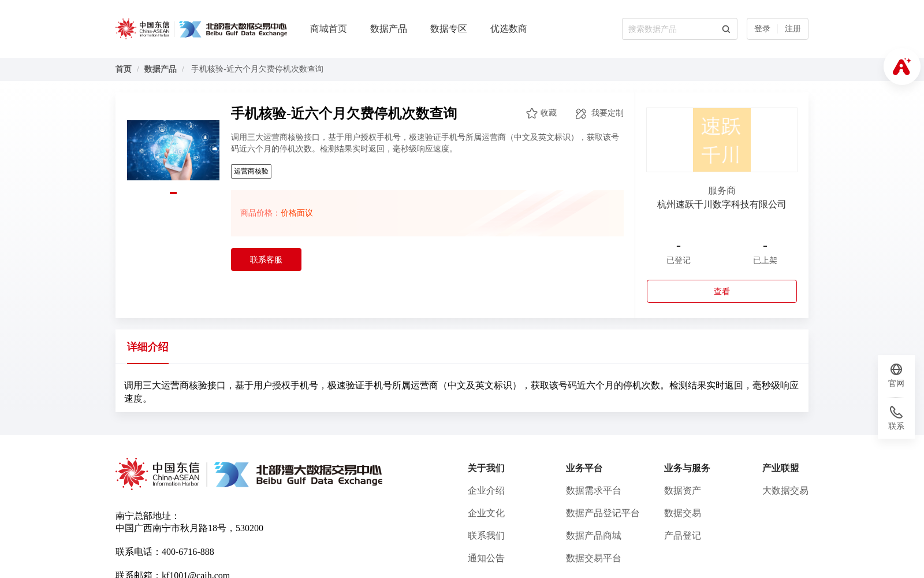Click the Beibu Gulf Data Exchange logo in header
Viewport: 924px width, 578px height.
pos(233,29)
